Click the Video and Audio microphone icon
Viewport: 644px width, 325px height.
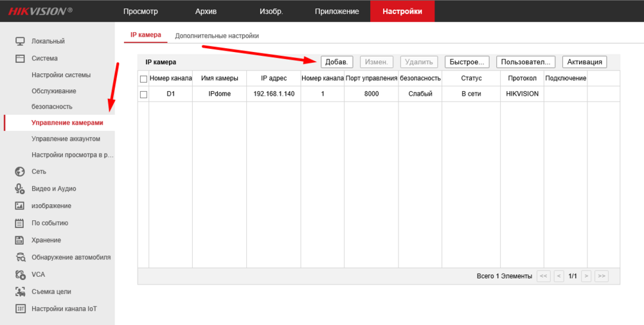(x=20, y=189)
